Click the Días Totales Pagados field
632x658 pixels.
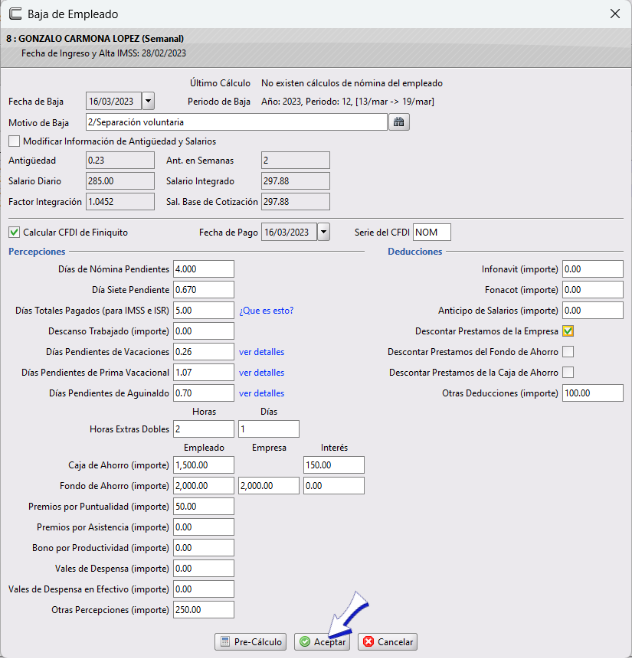[204, 311]
